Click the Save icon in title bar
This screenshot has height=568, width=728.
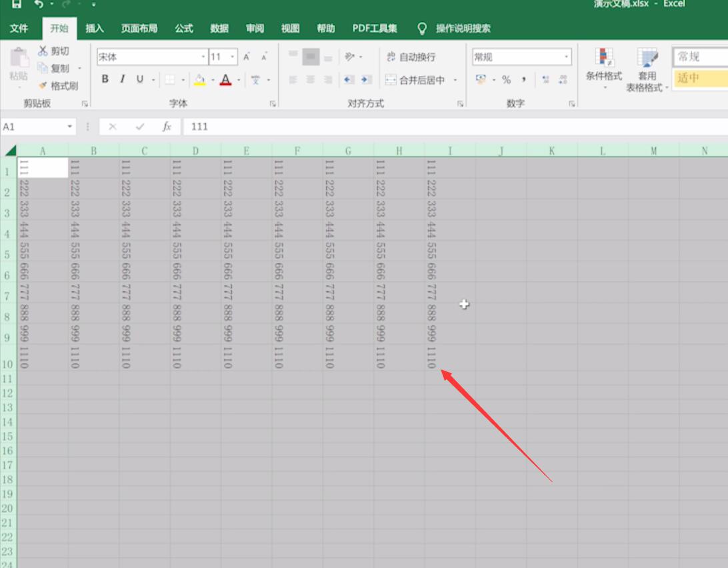tap(17, 4)
